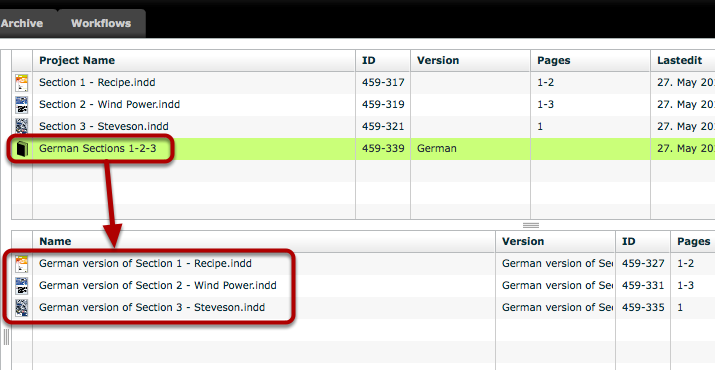Click lower table ID 459-335

click(643, 307)
